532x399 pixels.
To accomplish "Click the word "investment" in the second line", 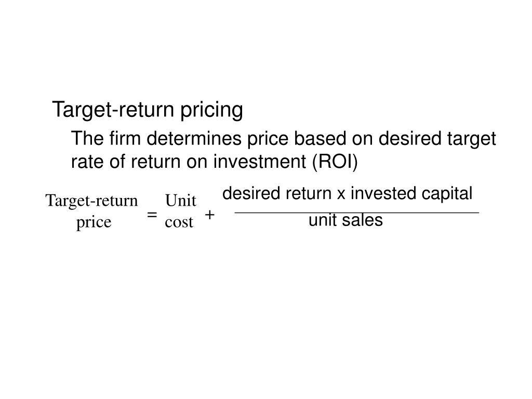I will [260, 162].
